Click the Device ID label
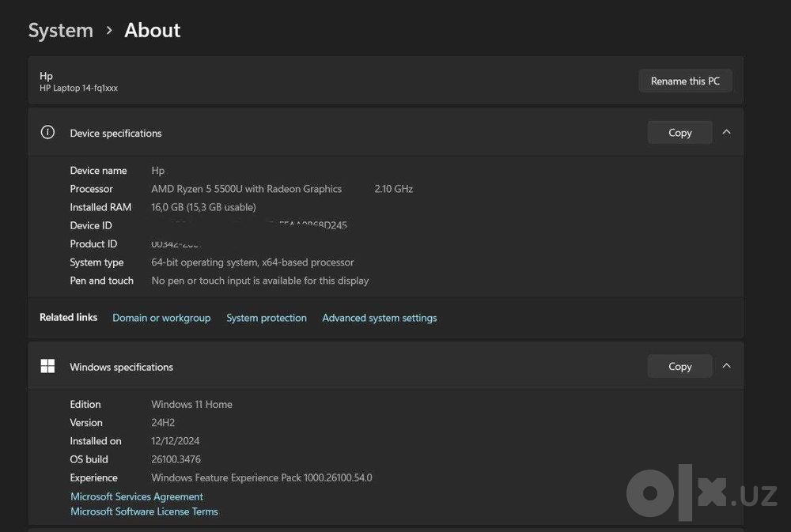 [91, 225]
